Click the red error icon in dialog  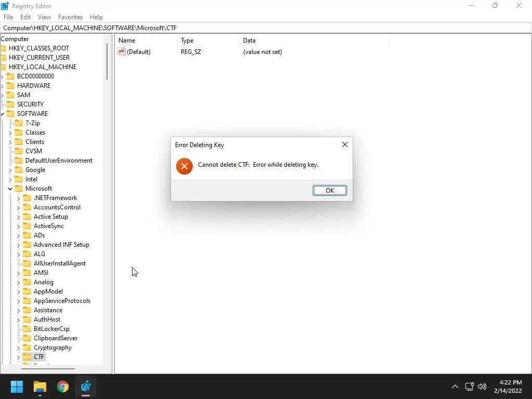184,166
